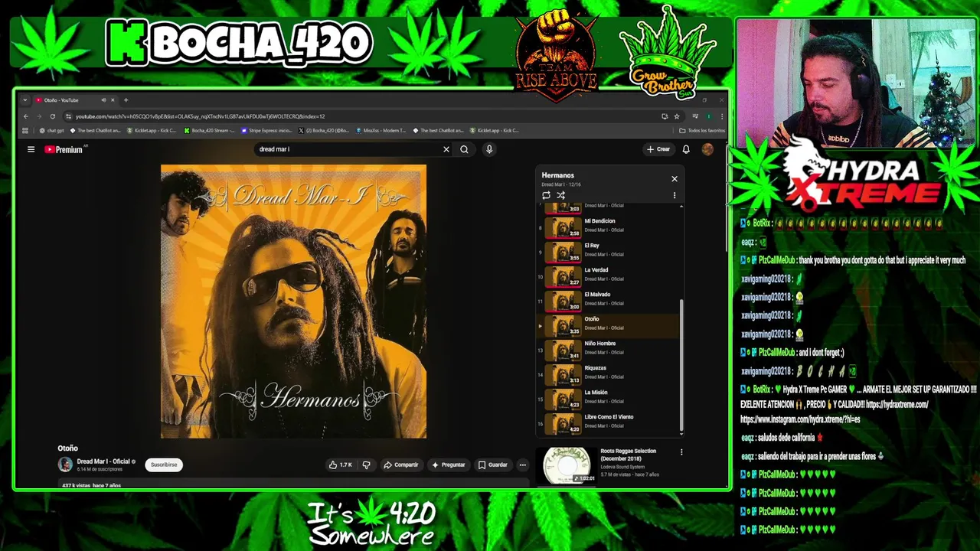Open the Hydra Xtreme Instagram link in chat
This screenshot has width=980, height=551.
point(800,419)
